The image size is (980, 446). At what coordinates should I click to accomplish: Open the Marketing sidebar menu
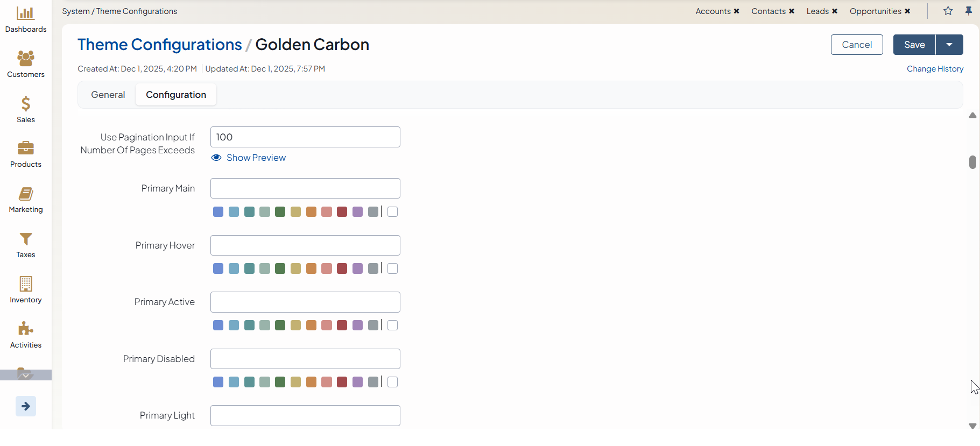point(26,200)
